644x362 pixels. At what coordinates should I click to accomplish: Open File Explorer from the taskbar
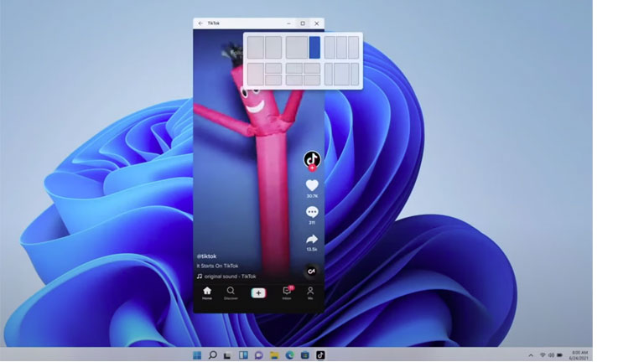274,355
